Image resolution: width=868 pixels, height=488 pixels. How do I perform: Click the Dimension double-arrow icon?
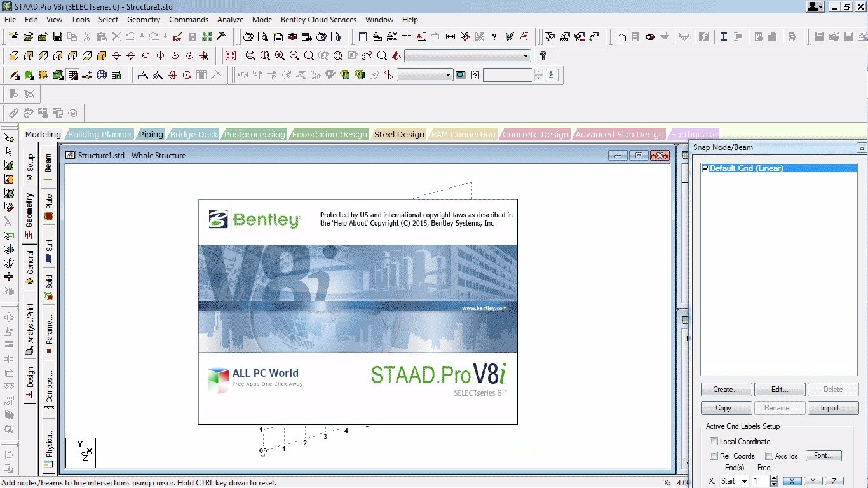click(x=451, y=36)
